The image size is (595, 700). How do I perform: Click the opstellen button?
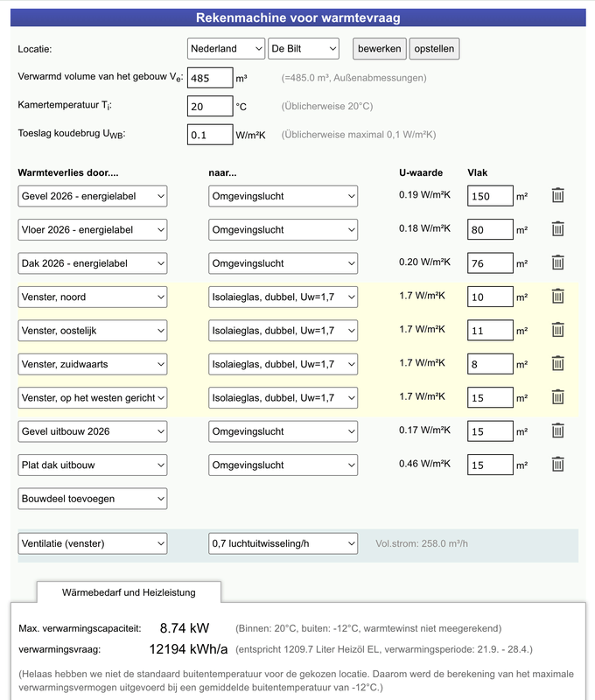436,49
